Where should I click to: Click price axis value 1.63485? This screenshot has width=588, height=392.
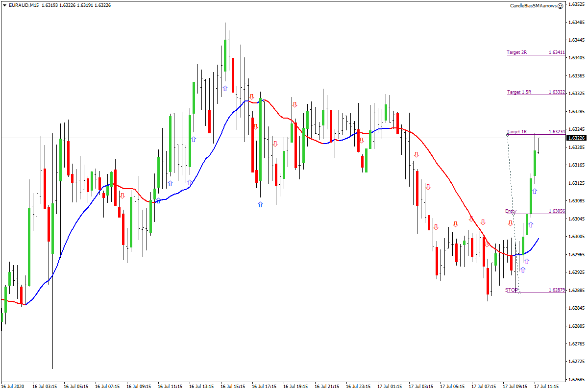576,22
